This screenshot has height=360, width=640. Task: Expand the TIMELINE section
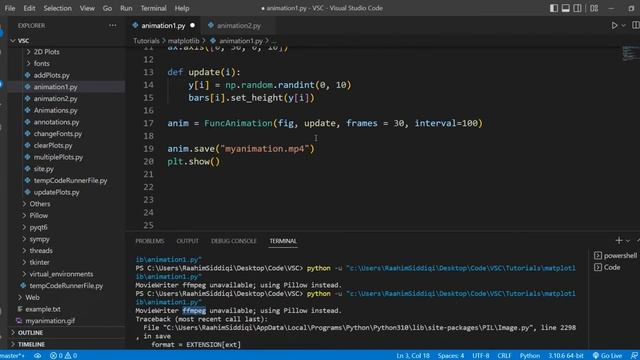(31, 344)
